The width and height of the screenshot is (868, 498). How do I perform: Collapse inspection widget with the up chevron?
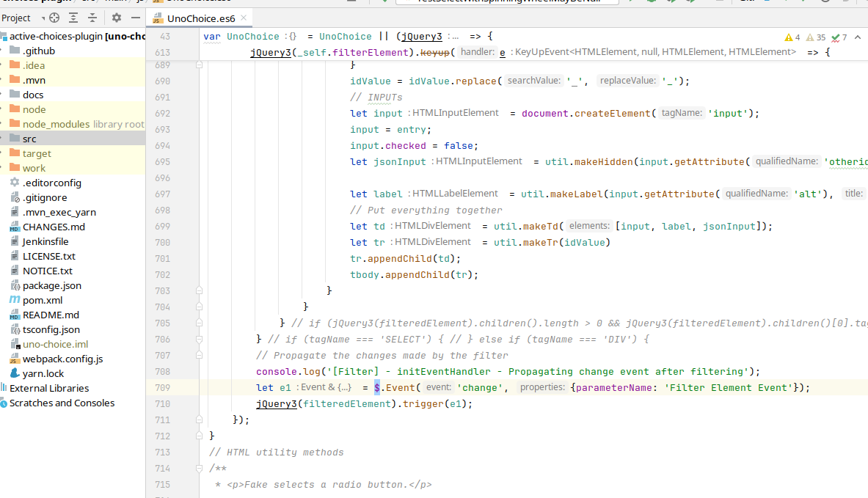point(858,37)
